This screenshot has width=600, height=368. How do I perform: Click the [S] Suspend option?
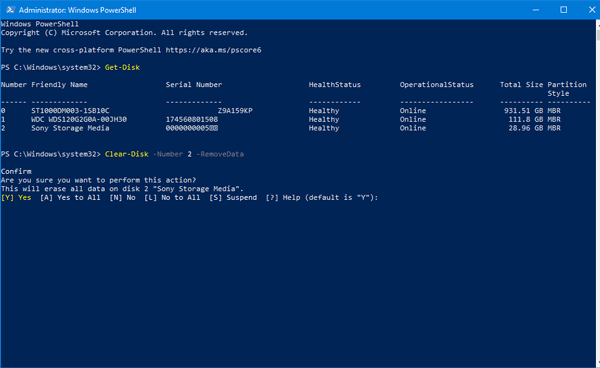pos(233,197)
